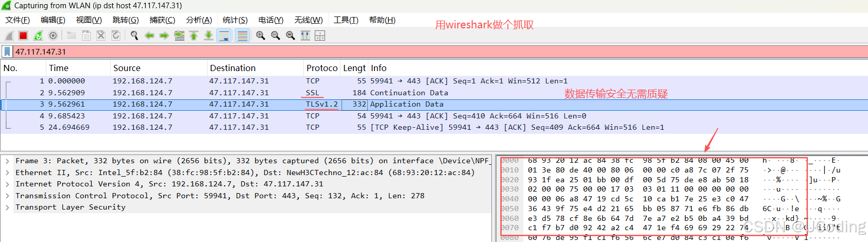Open the 跳转(G) menu
The image size is (868, 242).
pos(126,20)
